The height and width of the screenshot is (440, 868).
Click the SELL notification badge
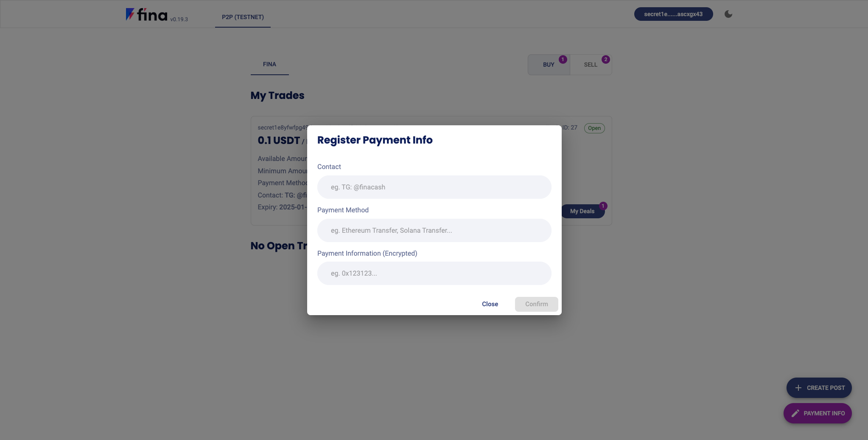[x=606, y=59]
